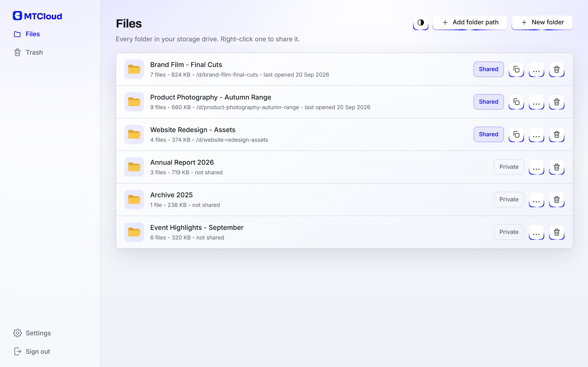The width and height of the screenshot is (588, 367).
Task: Create a New folder
Action: pyautogui.click(x=542, y=22)
